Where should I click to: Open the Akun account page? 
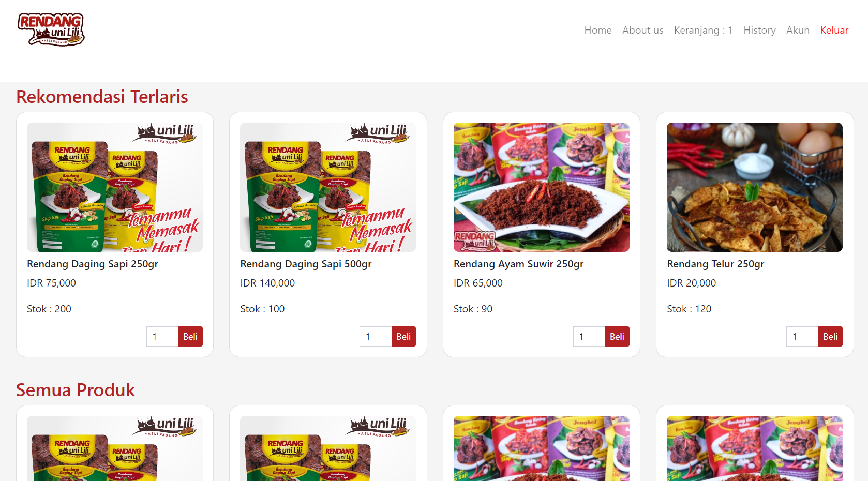[x=798, y=30]
